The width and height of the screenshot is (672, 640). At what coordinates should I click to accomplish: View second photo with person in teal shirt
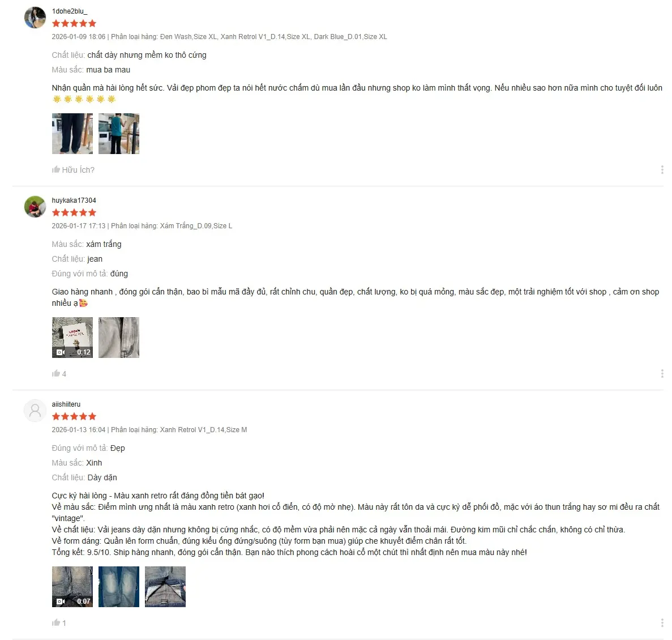click(119, 134)
